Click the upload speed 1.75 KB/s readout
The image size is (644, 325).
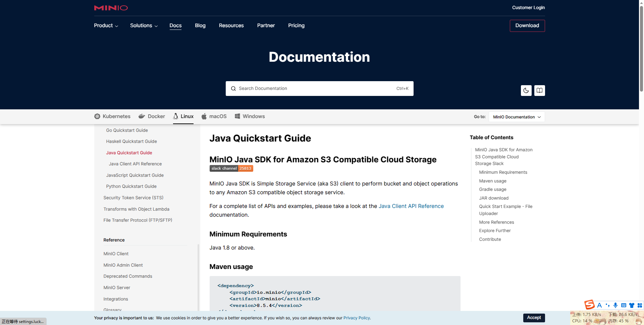tap(587, 315)
